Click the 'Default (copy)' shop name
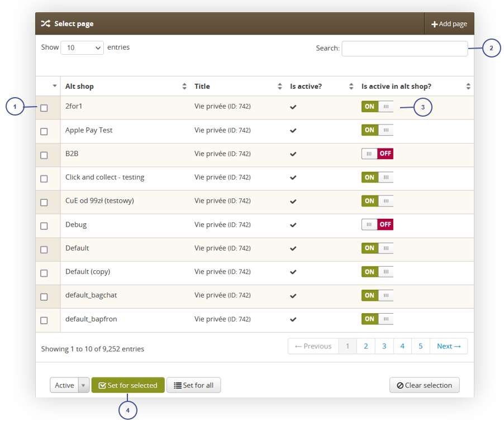 tap(88, 272)
